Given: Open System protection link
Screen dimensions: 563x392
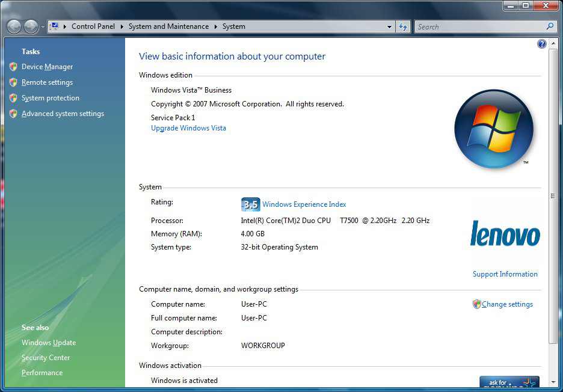Looking at the screenshot, I should pos(51,98).
